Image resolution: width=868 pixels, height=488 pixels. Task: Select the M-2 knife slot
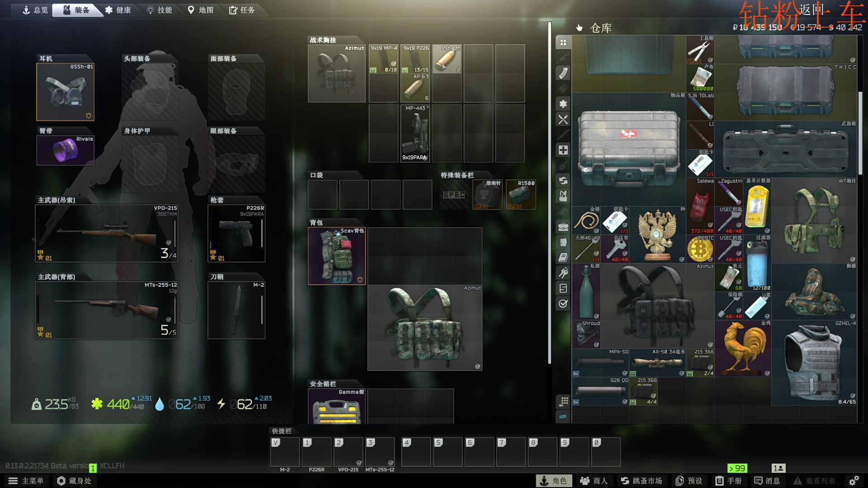pos(236,310)
